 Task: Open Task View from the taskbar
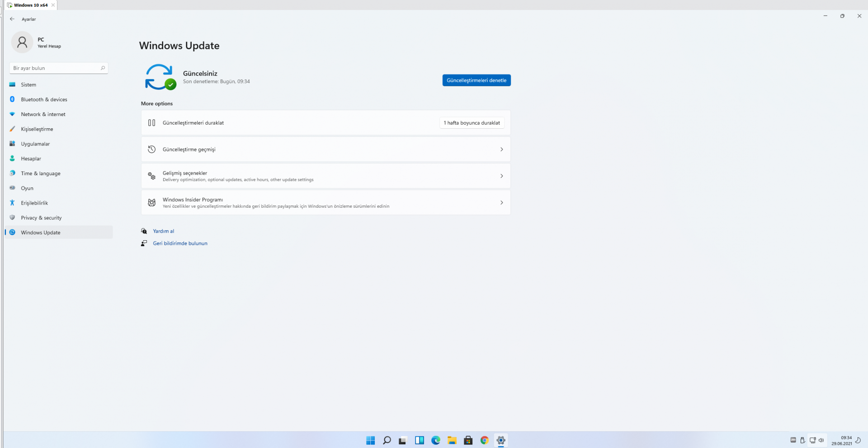(x=402, y=440)
